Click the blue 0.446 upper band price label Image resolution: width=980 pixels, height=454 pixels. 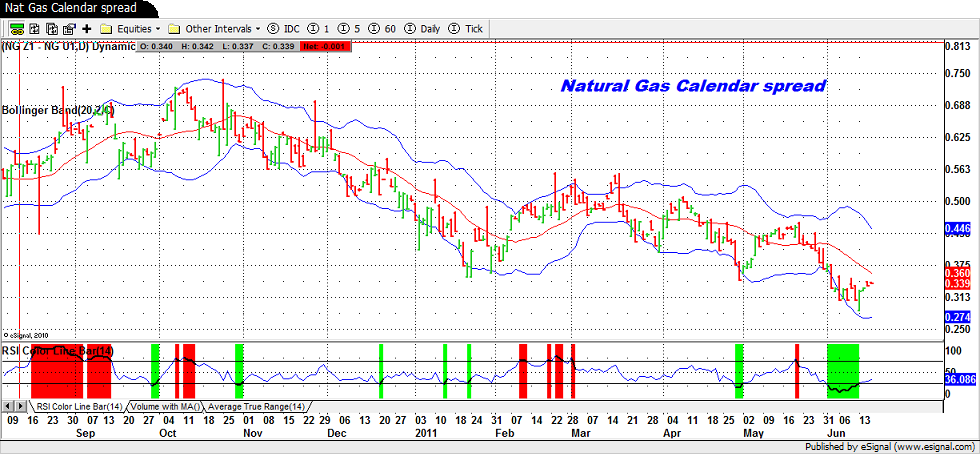[957, 229]
